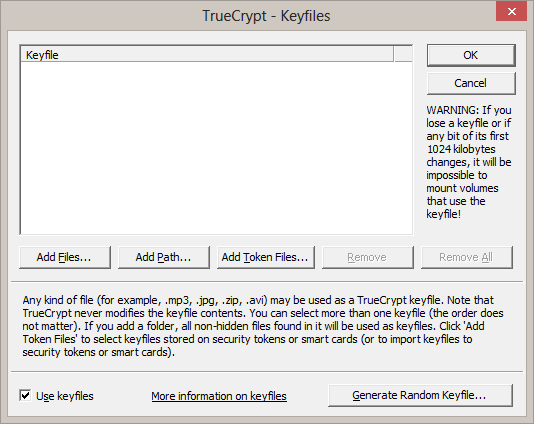Launch Generate Random Keyfile tool
The image size is (534, 424).
tap(420, 395)
